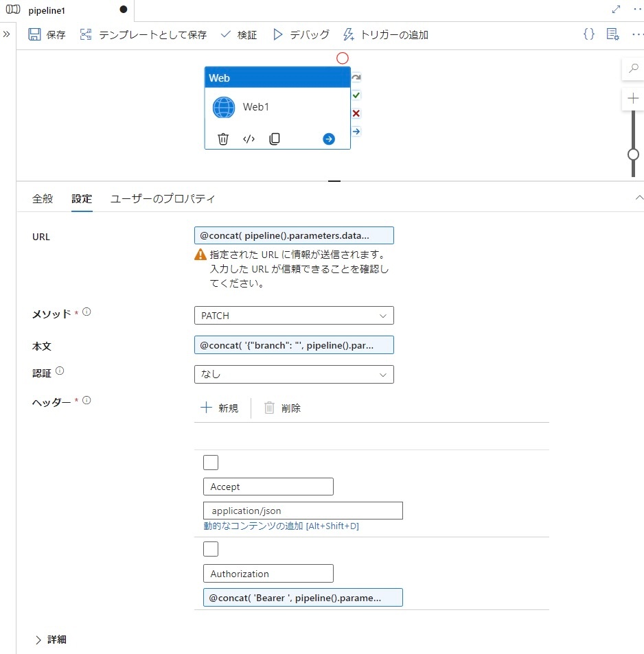Image resolution: width=644 pixels, height=654 pixels.
Task: Click the canvas zoom slider handle
Action: point(633,154)
